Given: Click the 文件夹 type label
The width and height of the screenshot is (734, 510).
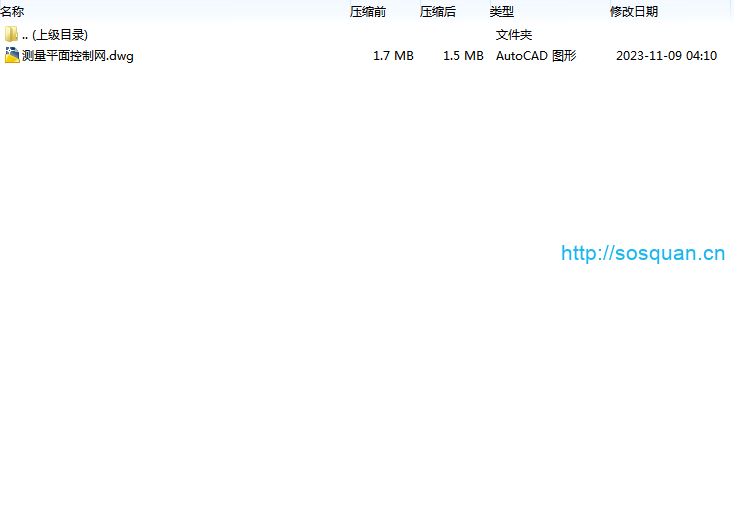Looking at the screenshot, I should click(x=514, y=35).
